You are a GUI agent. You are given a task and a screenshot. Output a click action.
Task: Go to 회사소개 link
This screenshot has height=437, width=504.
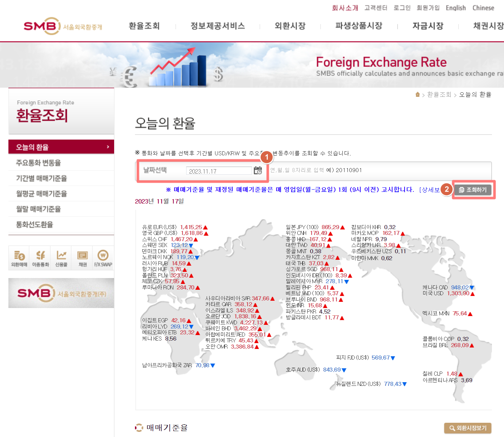coord(345,8)
